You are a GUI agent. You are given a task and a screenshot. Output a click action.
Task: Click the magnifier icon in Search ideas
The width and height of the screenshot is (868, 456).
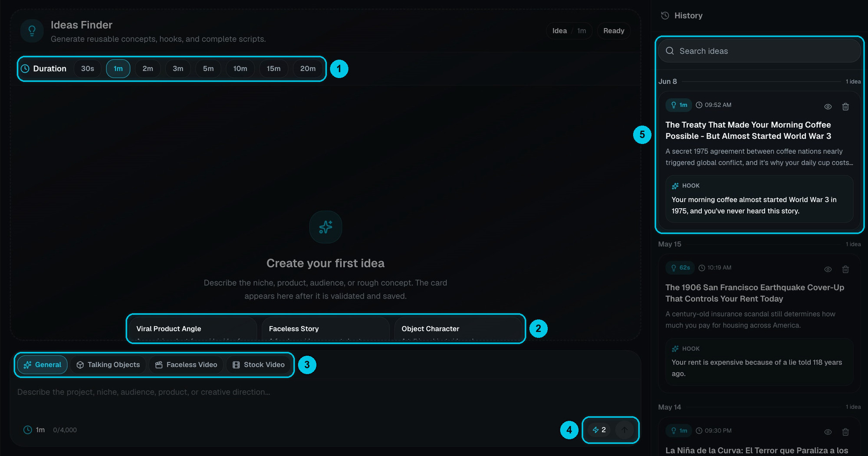pos(670,51)
